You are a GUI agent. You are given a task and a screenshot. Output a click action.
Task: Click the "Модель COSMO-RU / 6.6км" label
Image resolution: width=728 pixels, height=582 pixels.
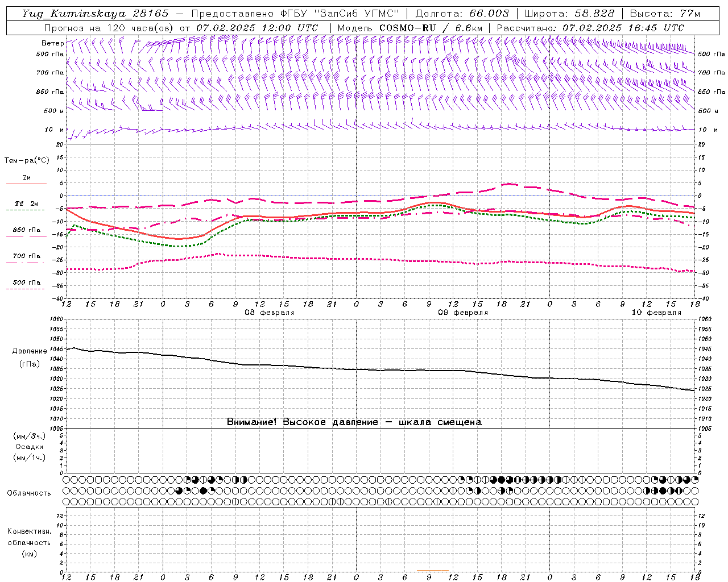coord(409,28)
